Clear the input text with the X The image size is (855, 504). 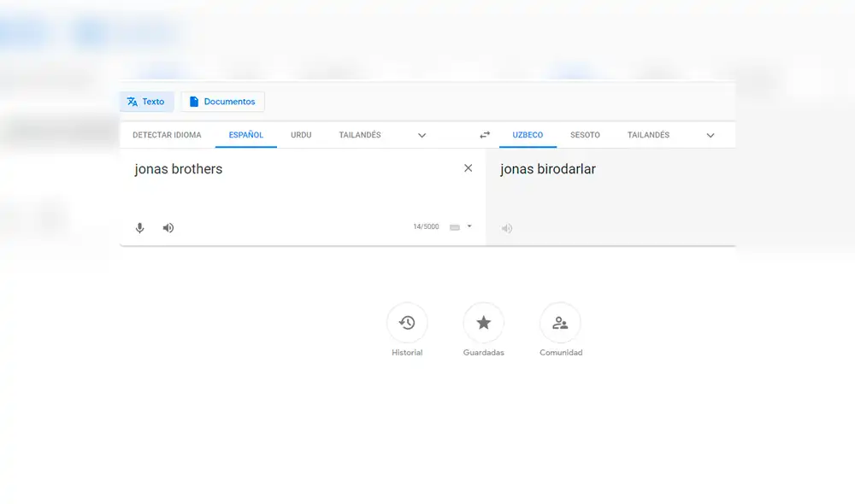click(x=468, y=168)
